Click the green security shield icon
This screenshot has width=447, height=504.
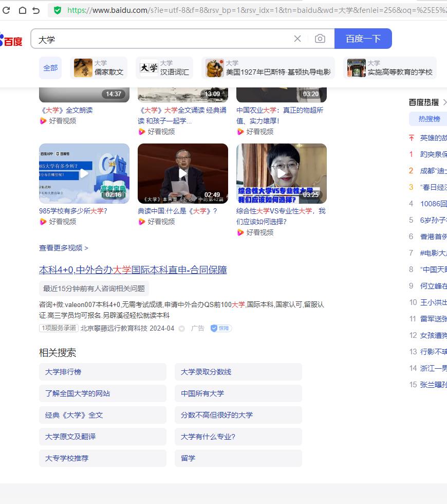[x=58, y=10]
